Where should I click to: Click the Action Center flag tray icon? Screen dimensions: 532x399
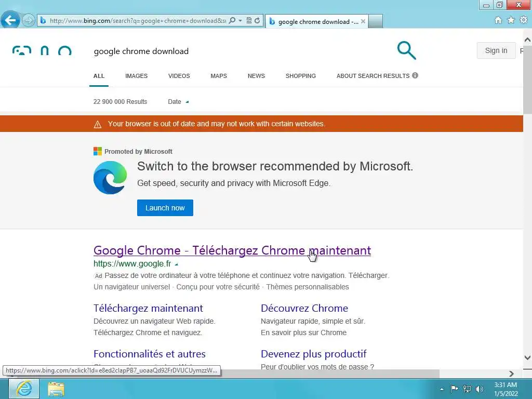coord(454,389)
